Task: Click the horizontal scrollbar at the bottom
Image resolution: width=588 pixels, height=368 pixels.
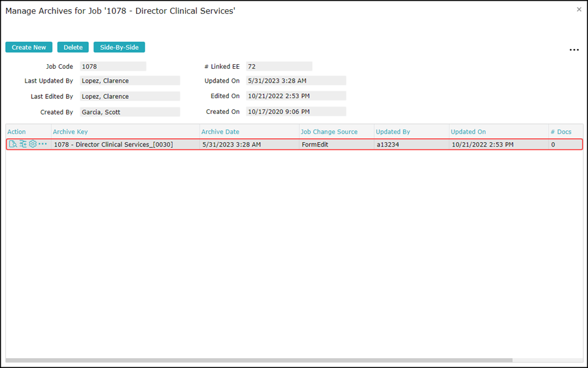Action: 259,360
